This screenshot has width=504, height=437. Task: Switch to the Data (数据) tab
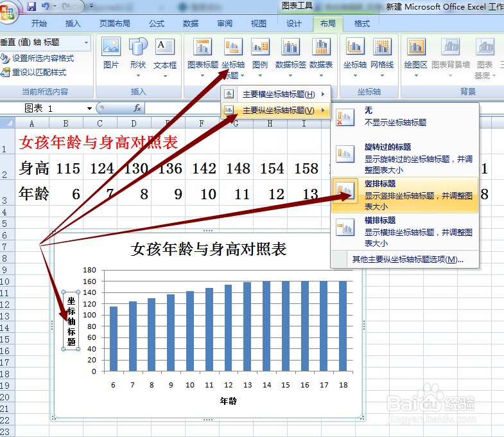tap(191, 24)
